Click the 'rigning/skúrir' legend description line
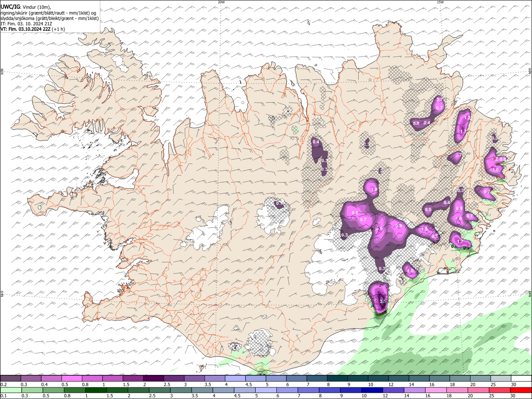 point(48,13)
